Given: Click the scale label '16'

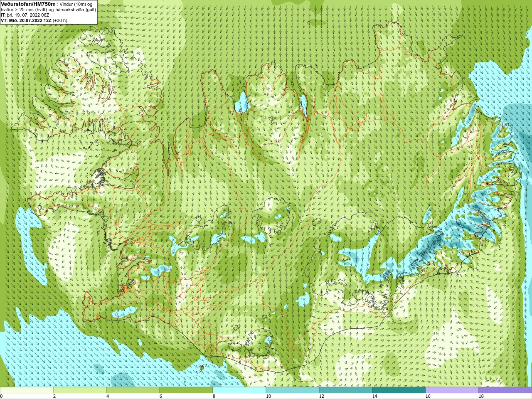Looking at the screenshot, I should [428, 396].
